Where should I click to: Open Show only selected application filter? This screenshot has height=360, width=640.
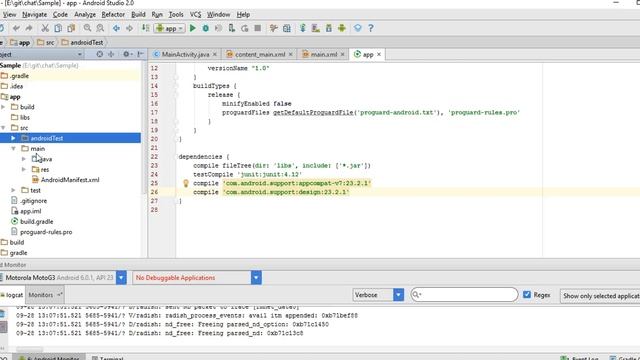600,296
